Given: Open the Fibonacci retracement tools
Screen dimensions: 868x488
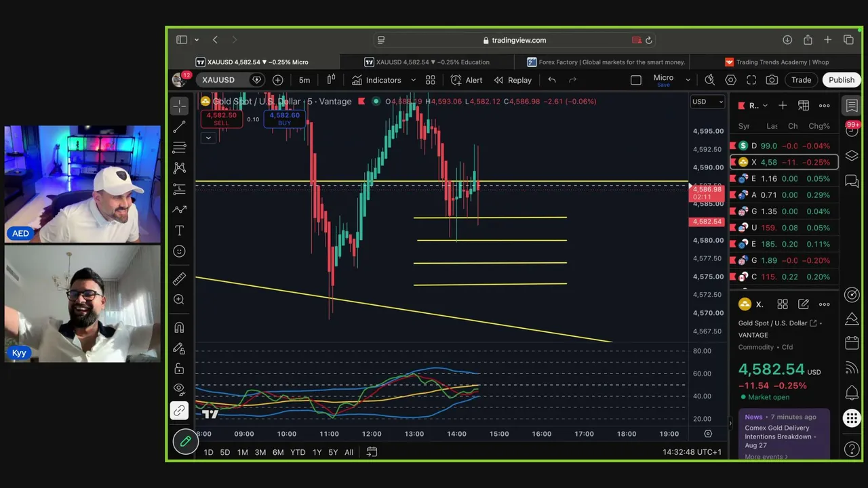Looking at the screenshot, I should click(179, 148).
